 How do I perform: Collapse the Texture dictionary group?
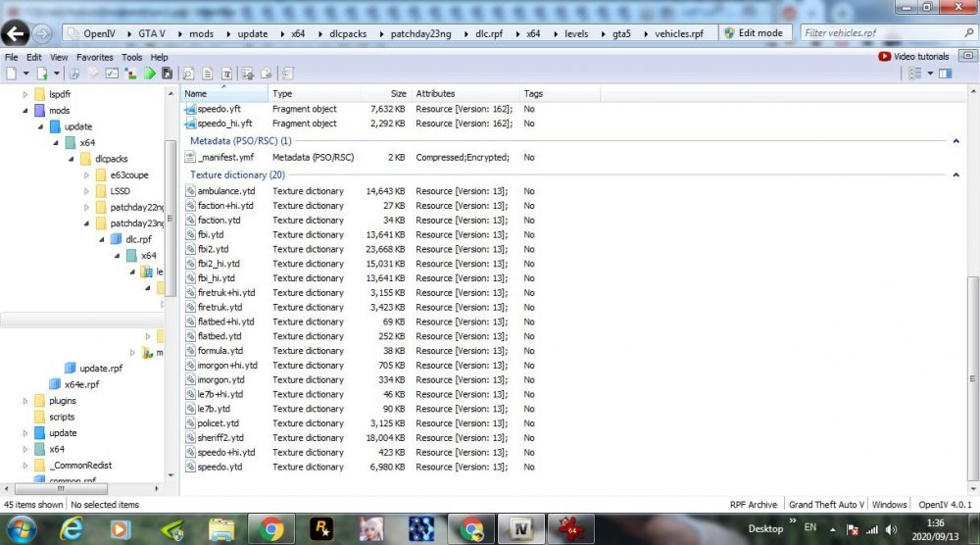point(955,175)
